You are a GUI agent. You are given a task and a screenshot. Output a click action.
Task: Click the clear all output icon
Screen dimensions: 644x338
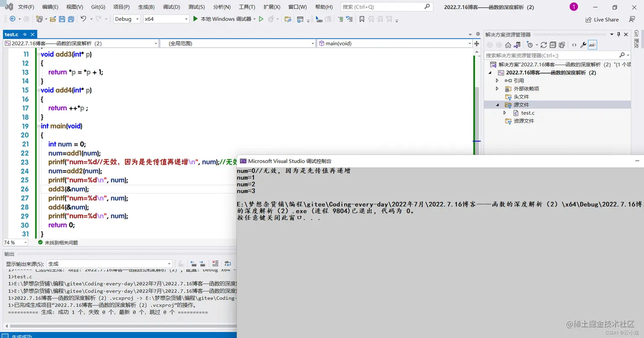(x=216, y=264)
